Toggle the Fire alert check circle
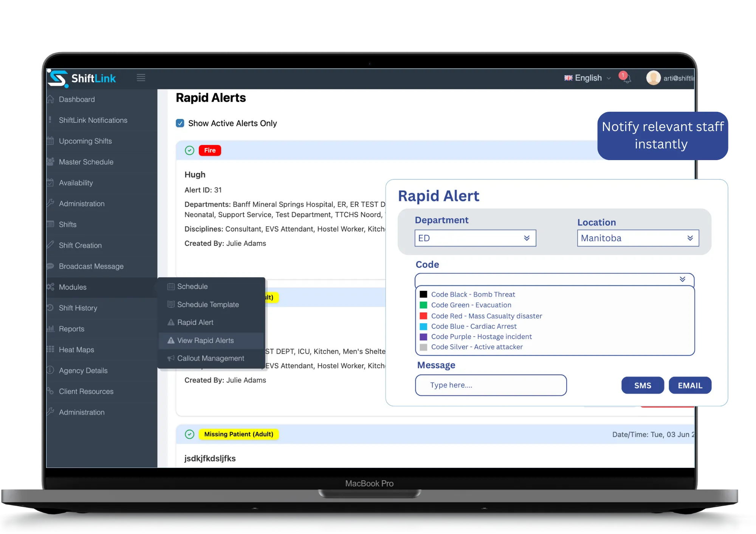756x534 pixels. click(x=189, y=150)
